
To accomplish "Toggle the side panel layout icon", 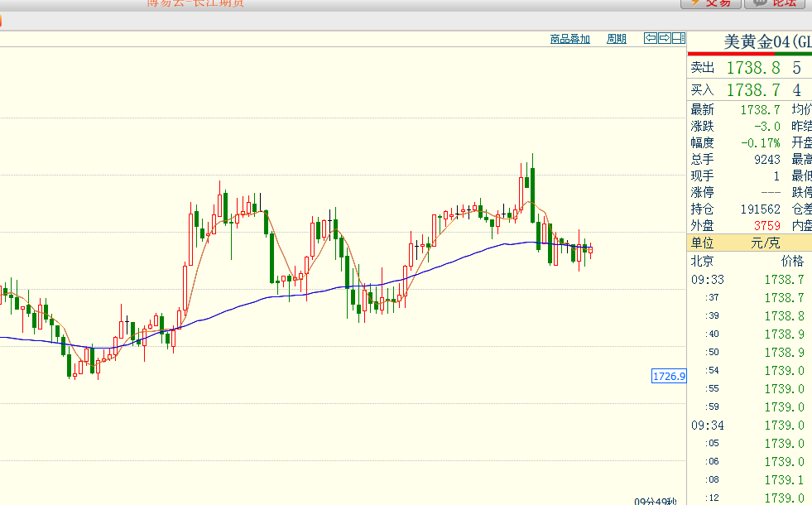I will pos(678,38).
